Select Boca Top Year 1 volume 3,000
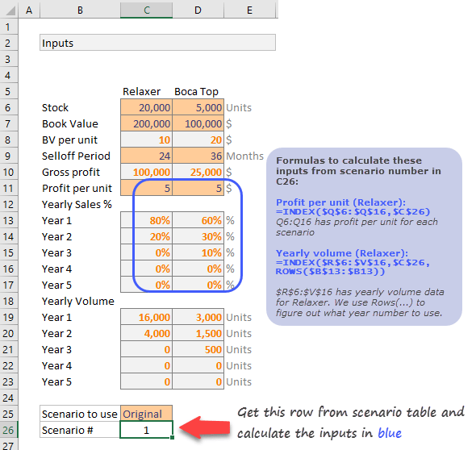Screen dimensions: 476x450 [x=198, y=317]
